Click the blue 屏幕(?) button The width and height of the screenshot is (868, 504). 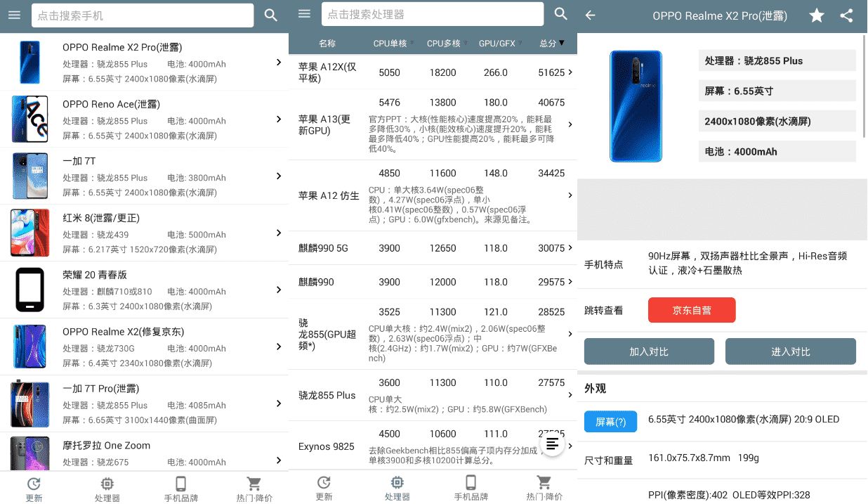pos(610,422)
